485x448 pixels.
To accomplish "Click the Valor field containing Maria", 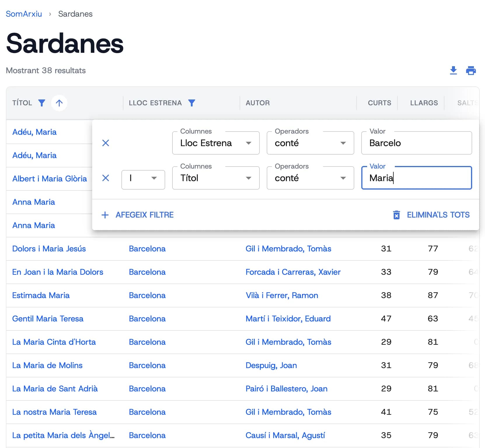I will [x=416, y=178].
